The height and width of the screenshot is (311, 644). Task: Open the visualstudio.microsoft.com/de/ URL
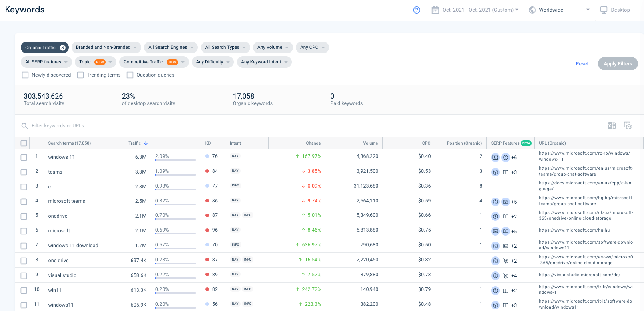click(580, 275)
